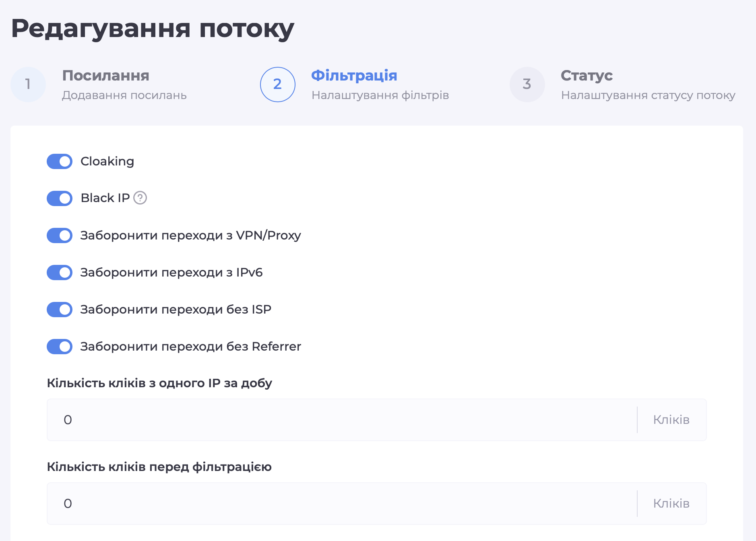This screenshot has height=541, width=756.
Task: Click the Редагування потоку page title
Action: 153,29
